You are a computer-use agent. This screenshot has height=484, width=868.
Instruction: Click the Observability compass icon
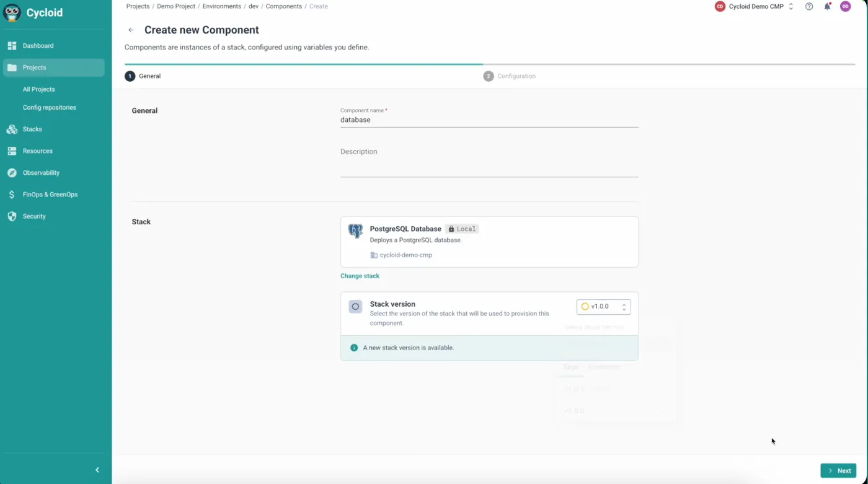click(x=12, y=173)
